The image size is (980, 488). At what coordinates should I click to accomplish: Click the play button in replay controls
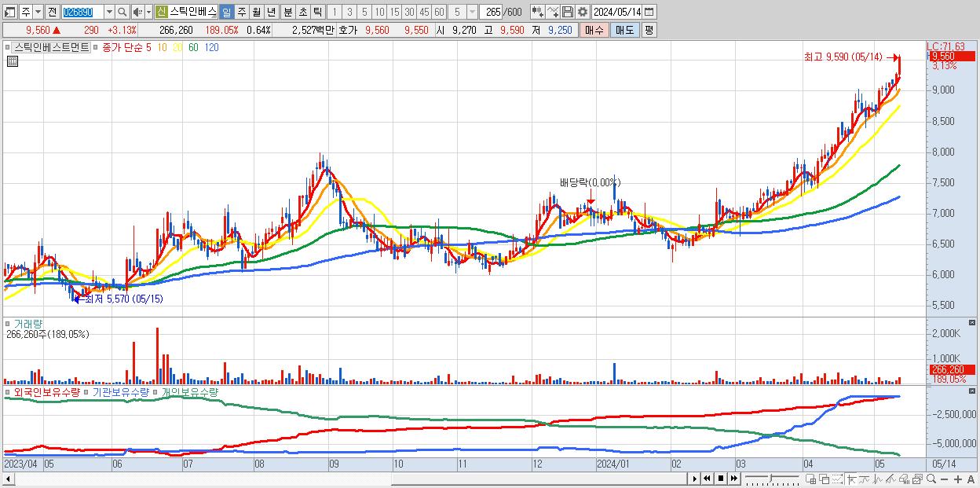pyautogui.click(x=695, y=479)
